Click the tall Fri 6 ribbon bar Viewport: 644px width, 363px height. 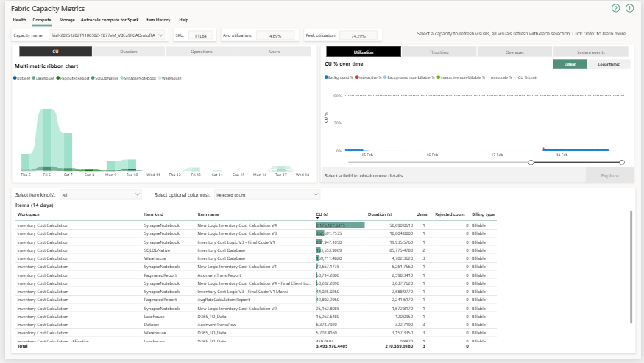[47, 140]
